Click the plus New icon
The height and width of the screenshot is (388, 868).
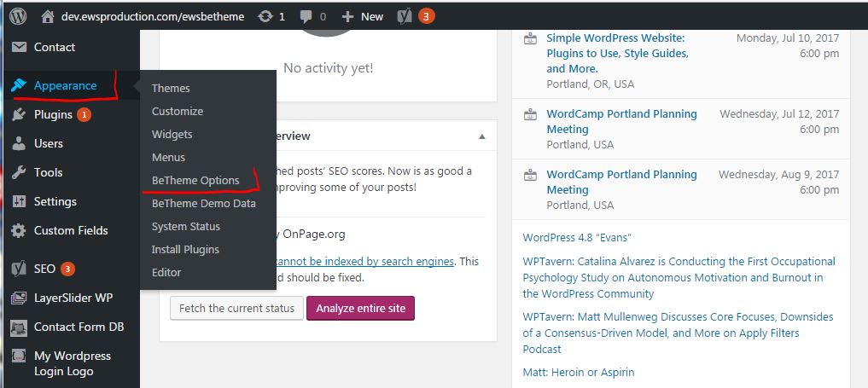pos(347,17)
